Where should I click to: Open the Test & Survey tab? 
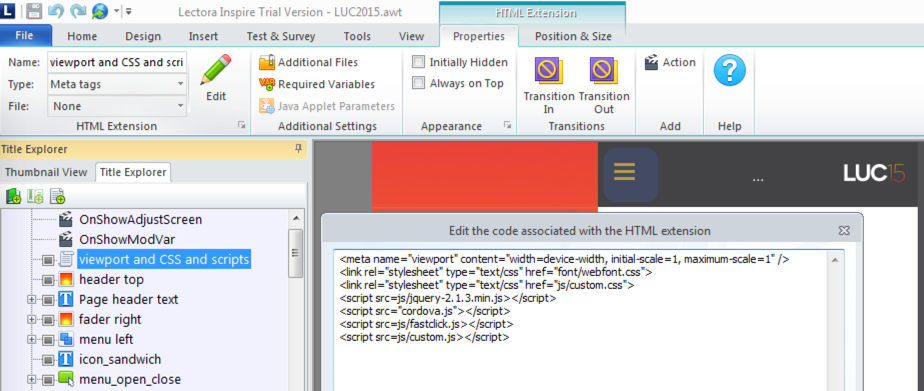pyautogui.click(x=280, y=37)
